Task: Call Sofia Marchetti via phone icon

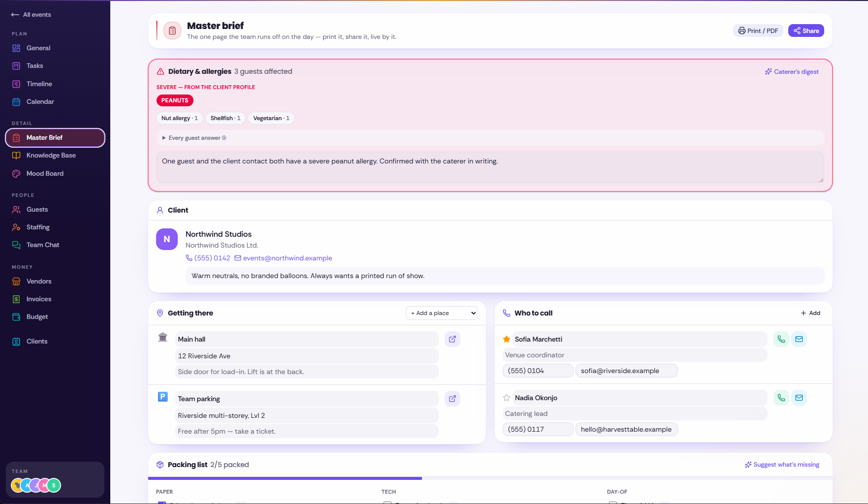Action: click(x=781, y=339)
